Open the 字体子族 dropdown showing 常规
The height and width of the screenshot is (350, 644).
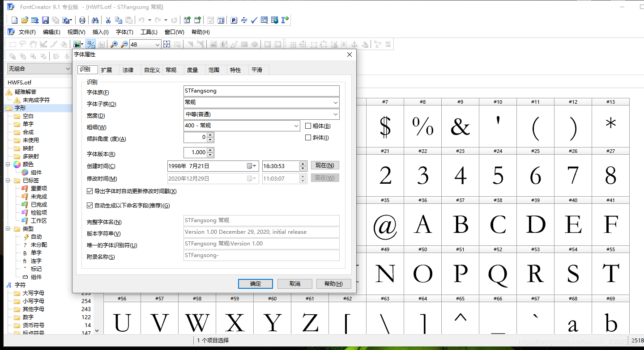click(261, 102)
